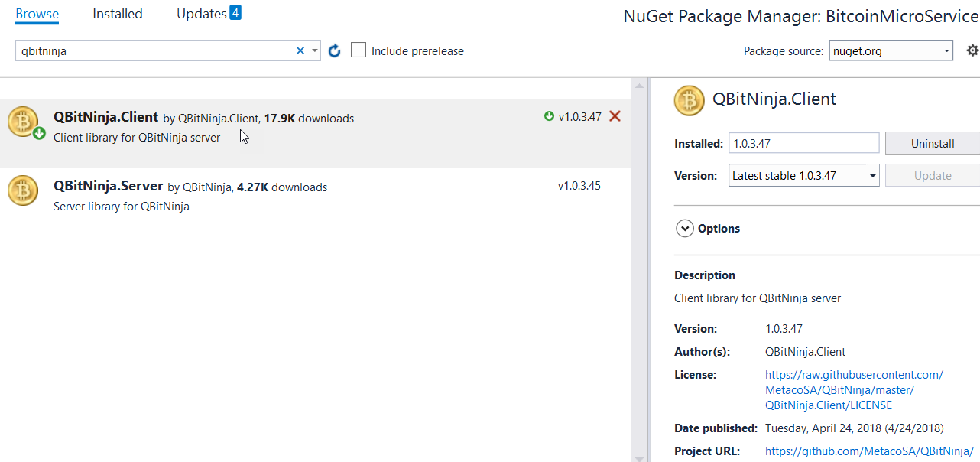The width and height of the screenshot is (980, 462).
Task: Click the green up-to-date indicator next to v1.0.3.47
Action: (x=549, y=116)
